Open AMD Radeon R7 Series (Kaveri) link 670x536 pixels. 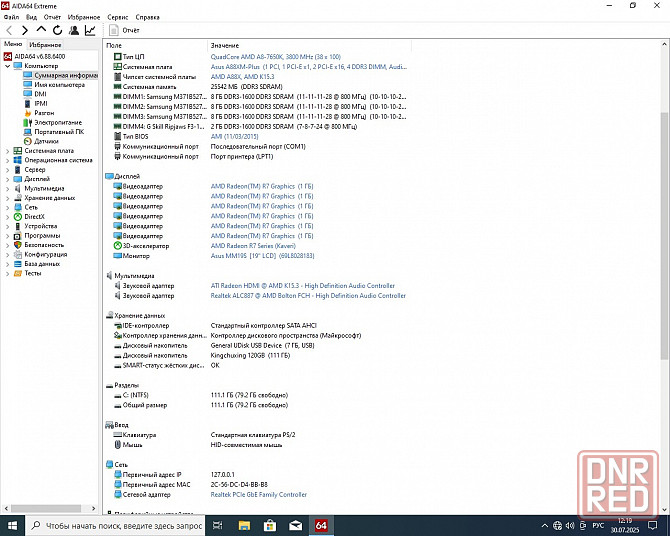click(x=253, y=246)
